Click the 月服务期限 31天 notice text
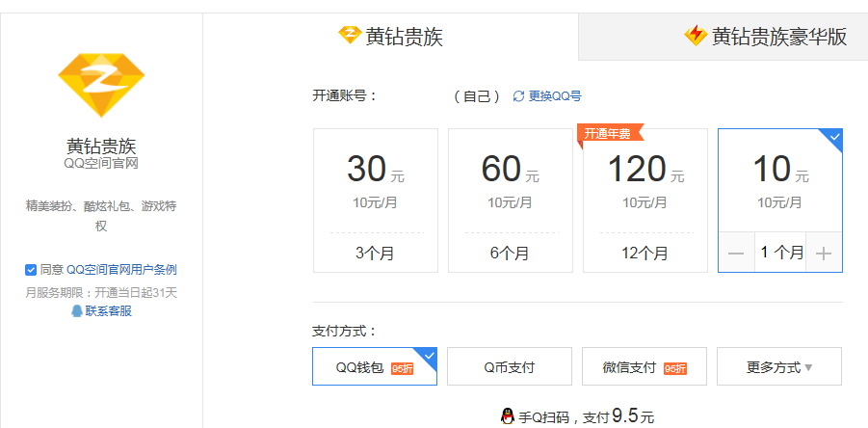This screenshot has height=428, width=868. (101, 292)
